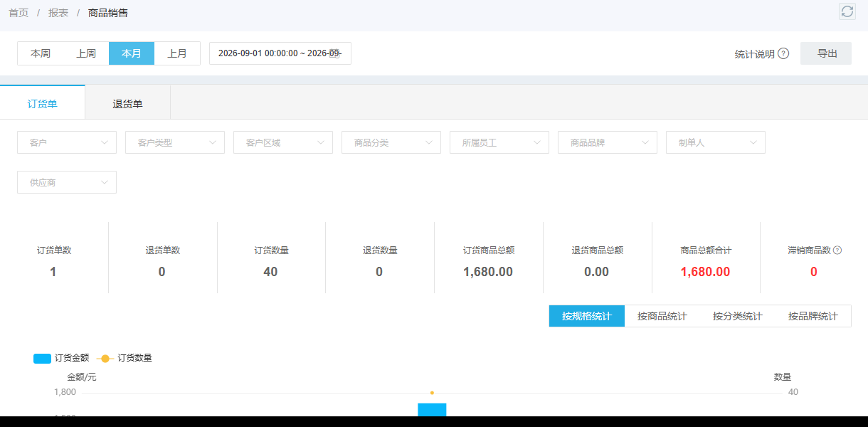The image size is (868, 427).
Task: Click the 订货单数 value 1
Action: pyautogui.click(x=53, y=272)
